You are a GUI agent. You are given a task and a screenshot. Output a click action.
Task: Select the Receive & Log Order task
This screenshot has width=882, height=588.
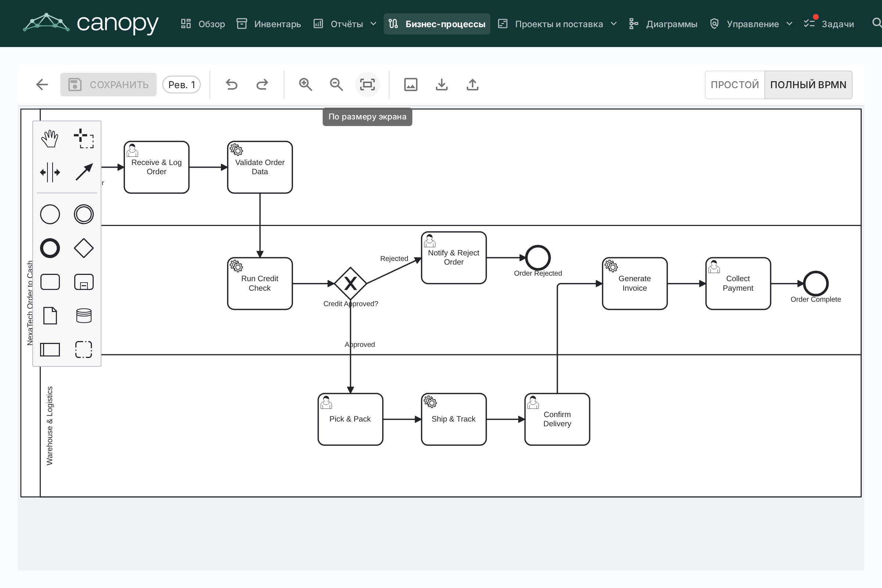pos(157,167)
